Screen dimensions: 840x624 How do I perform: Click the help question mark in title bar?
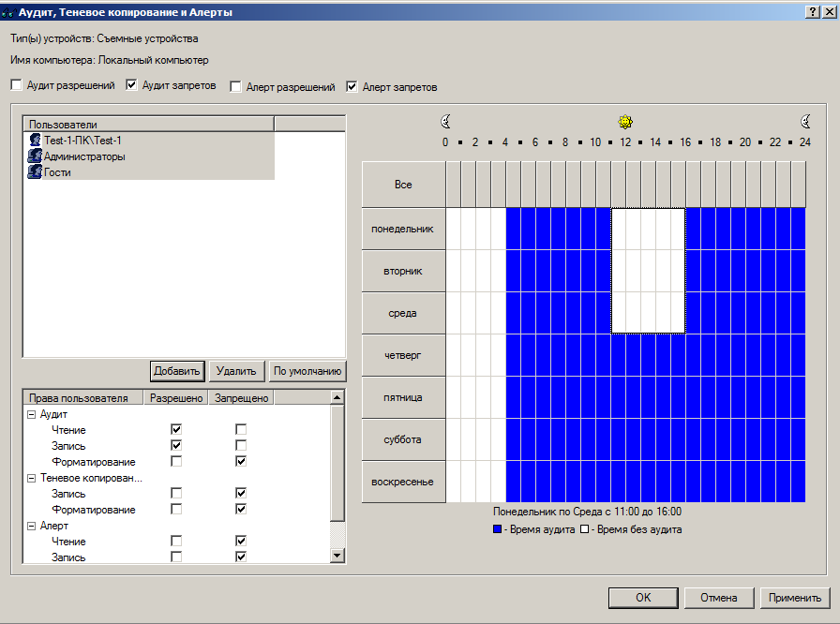[810, 12]
